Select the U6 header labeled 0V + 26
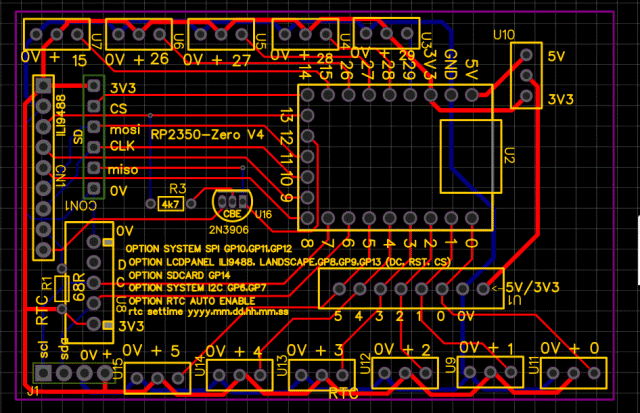The image size is (640, 413). pos(143,37)
